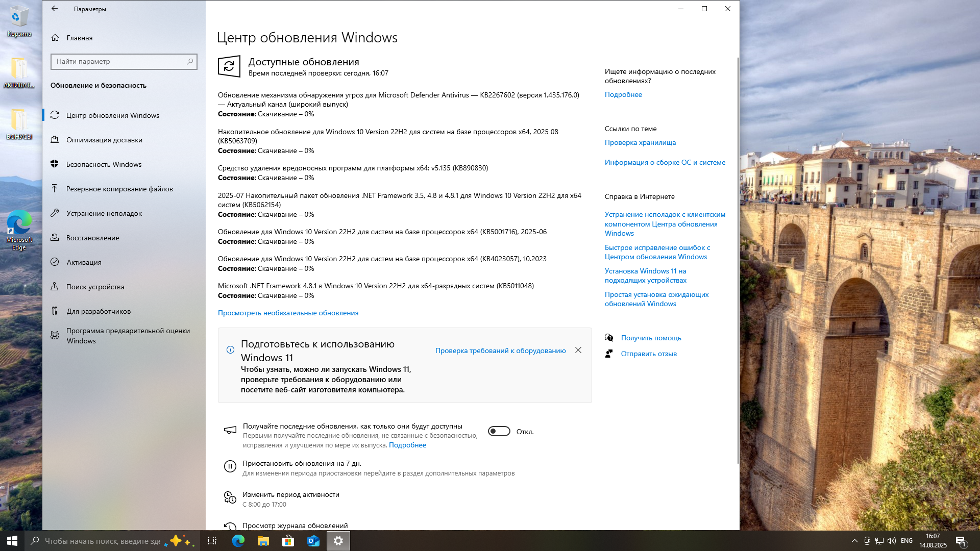Click the pause icon beside Приостановить обновления
Viewport: 980px width, 551px height.
(x=230, y=466)
